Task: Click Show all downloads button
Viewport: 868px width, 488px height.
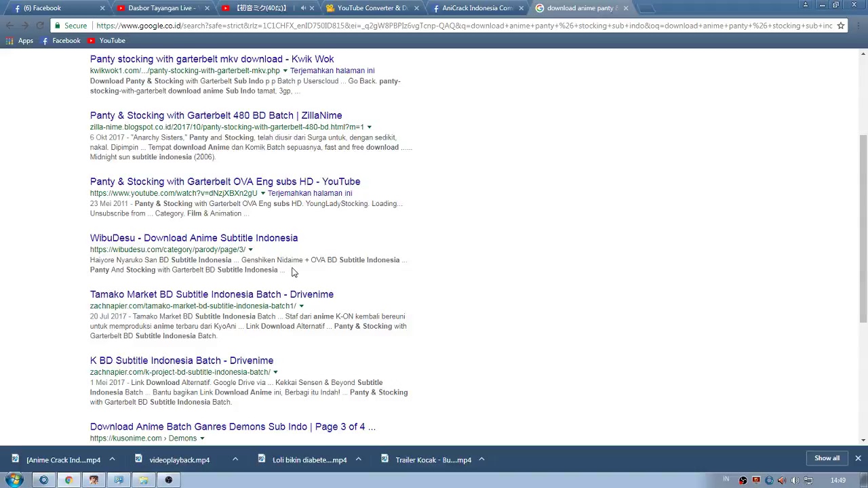Action: tap(827, 458)
